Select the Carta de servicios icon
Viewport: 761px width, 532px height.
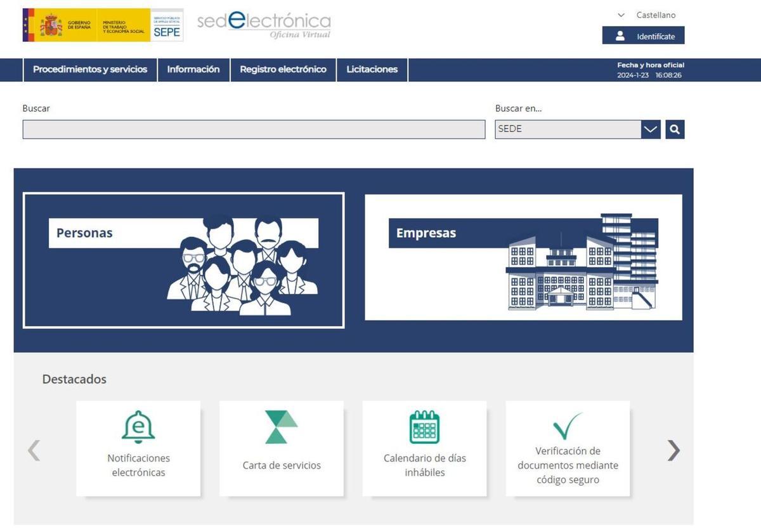click(x=282, y=425)
